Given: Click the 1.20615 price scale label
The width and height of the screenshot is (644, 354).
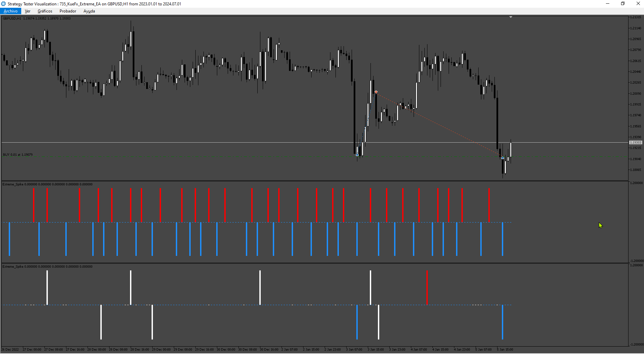Looking at the screenshot, I should coord(636,61).
